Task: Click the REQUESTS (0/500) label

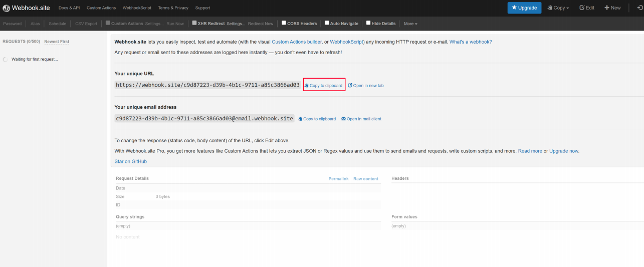Action: (21, 42)
